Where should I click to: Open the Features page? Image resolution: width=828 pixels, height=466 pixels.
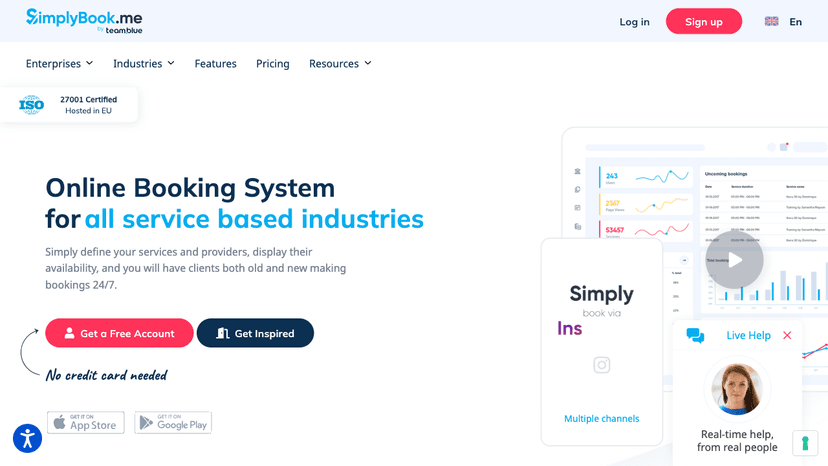pos(215,63)
